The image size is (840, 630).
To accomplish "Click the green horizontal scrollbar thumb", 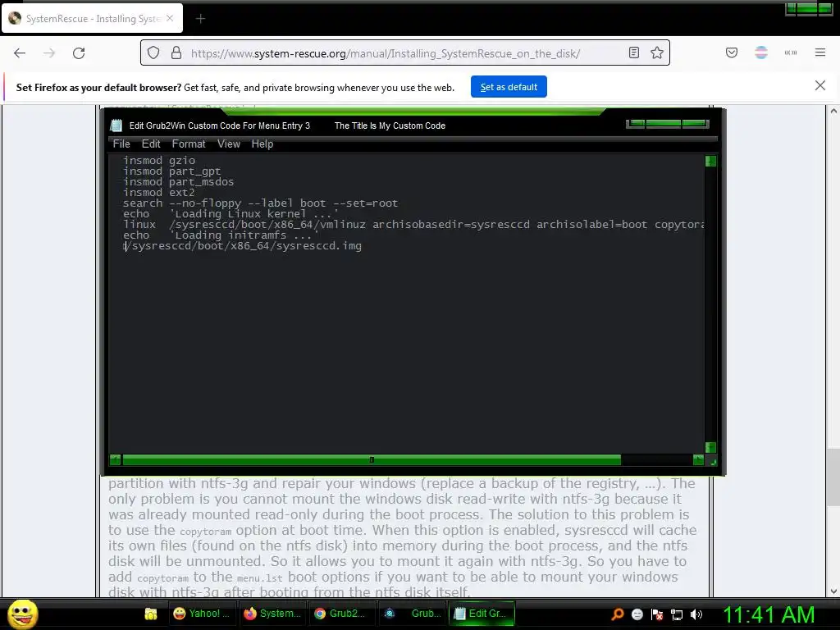I will [x=372, y=459].
